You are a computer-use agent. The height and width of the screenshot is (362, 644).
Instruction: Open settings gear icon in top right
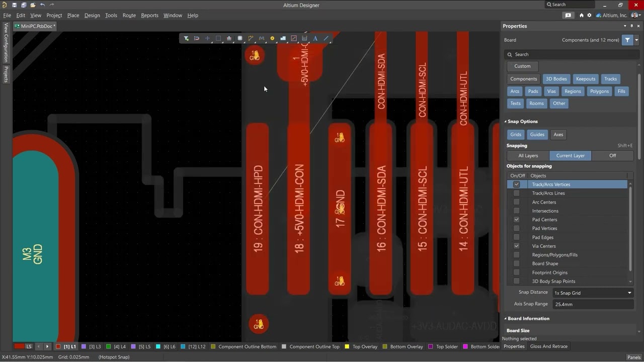589,15
